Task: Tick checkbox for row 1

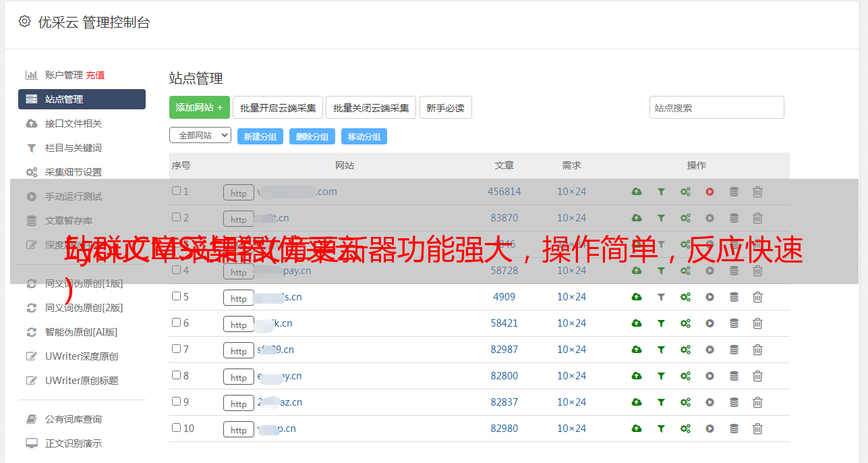Action: coord(176,191)
